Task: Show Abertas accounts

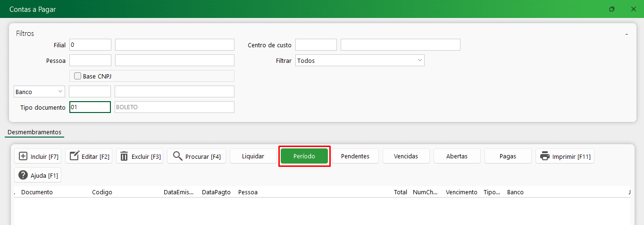Action: [x=457, y=156]
